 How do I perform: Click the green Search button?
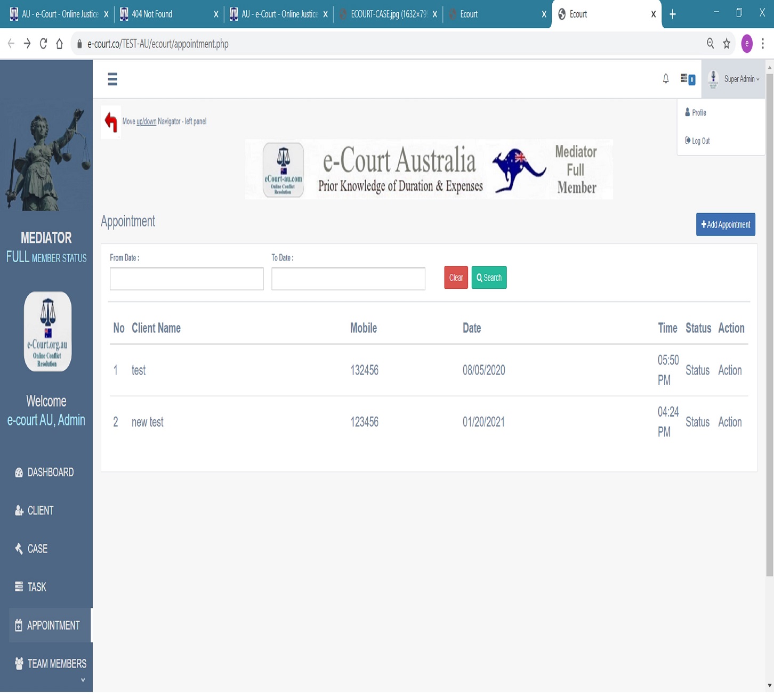tap(489, 278)
